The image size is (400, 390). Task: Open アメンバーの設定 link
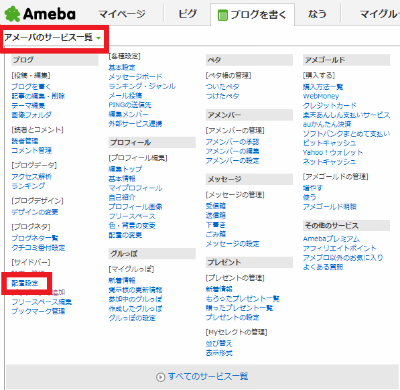click(x=232, y=161)
